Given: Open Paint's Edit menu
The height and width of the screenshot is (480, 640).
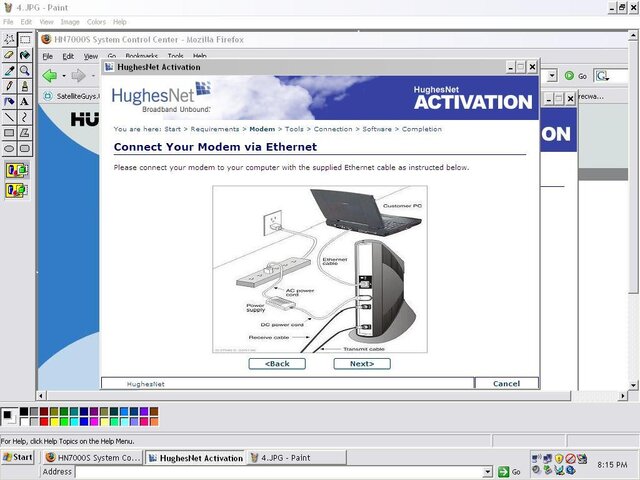Looking at the screenshot, I should click(26, 22).
